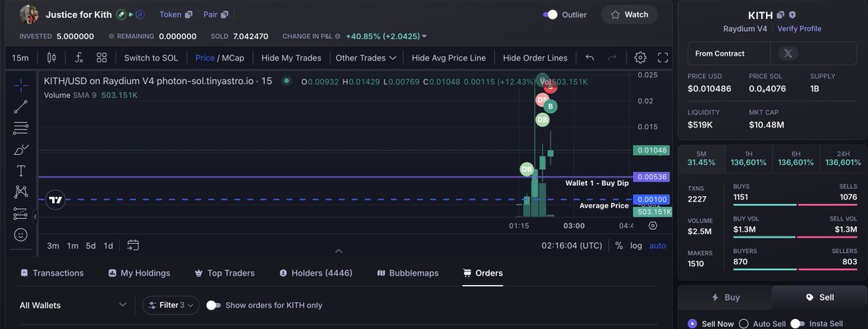Expand the P&L change dropdown arrow
This screenshot has width=868, height=329.
424,36
